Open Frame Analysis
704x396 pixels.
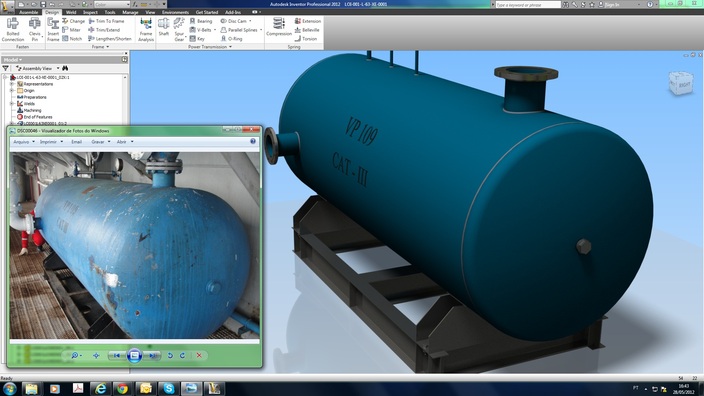[146, 30]
